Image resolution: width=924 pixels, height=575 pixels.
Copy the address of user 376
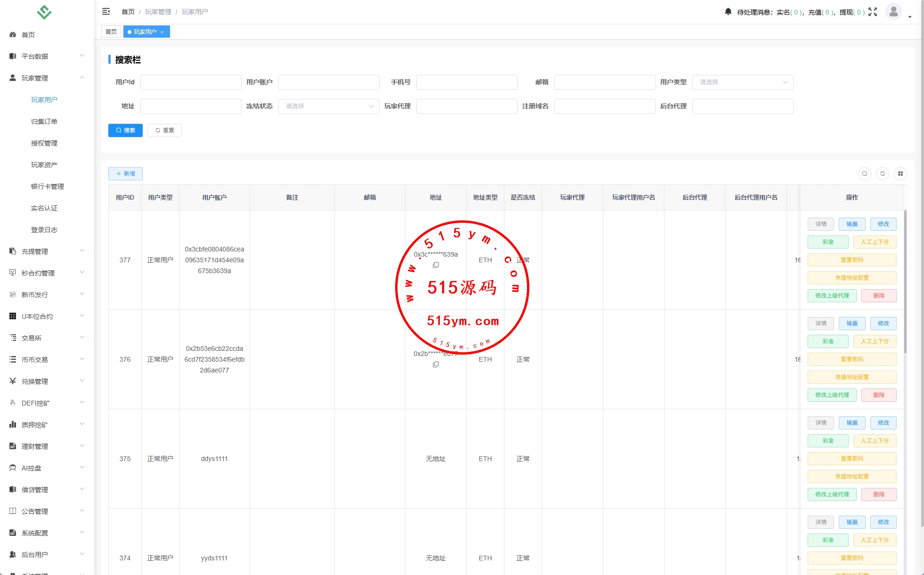(436, 364)
